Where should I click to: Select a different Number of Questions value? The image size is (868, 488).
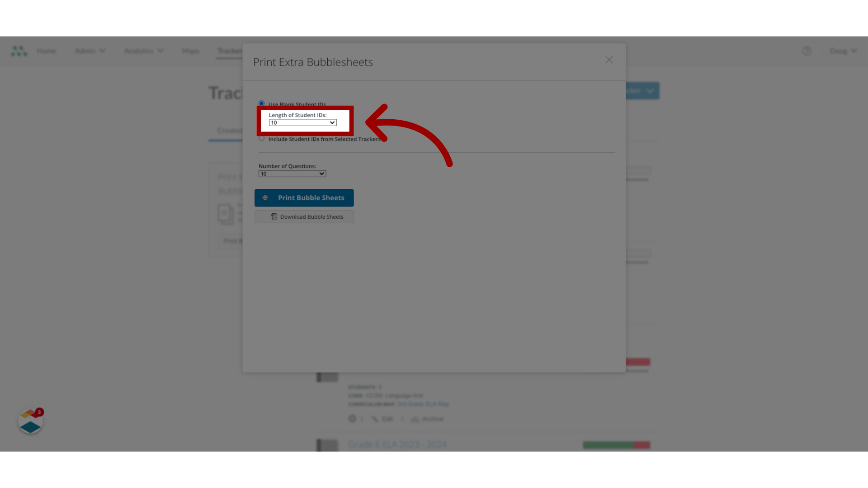click(292, 174)
